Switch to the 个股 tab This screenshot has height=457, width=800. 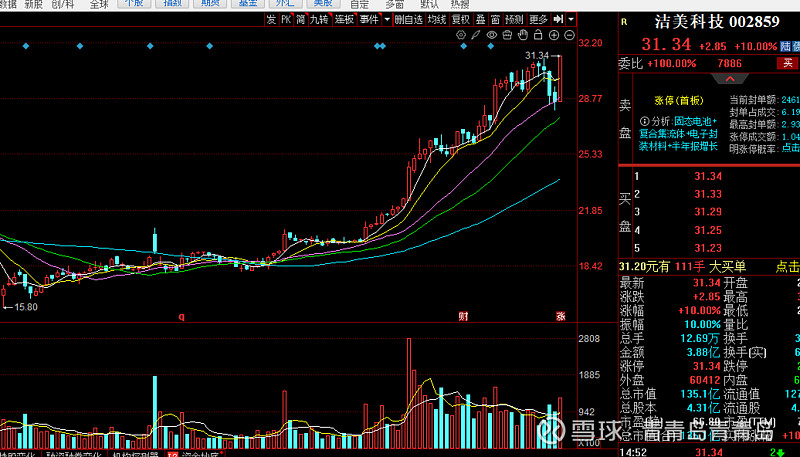pyautogui.click(x=134, y=3)
